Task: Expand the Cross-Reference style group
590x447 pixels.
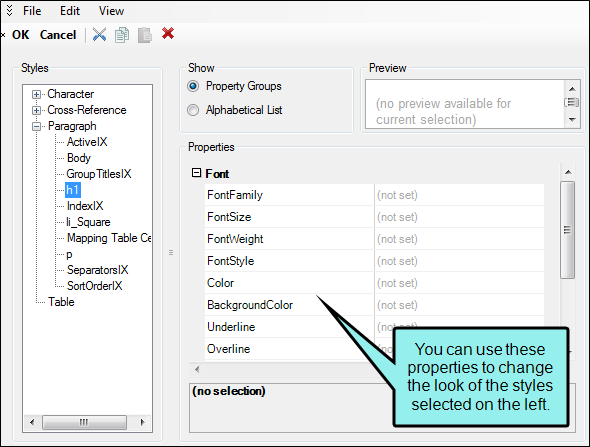Action: pos(36,110)
